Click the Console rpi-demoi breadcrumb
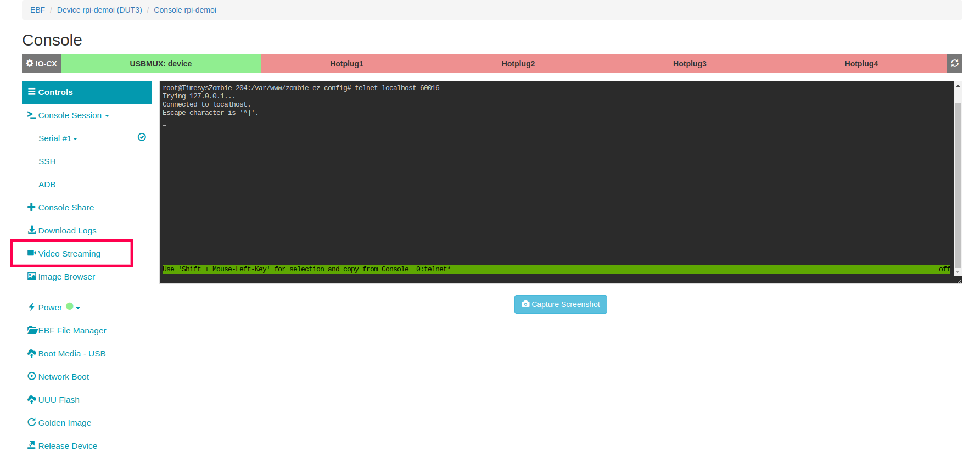Viewport: 980px width, 457px height. click(x=185, y=10)
